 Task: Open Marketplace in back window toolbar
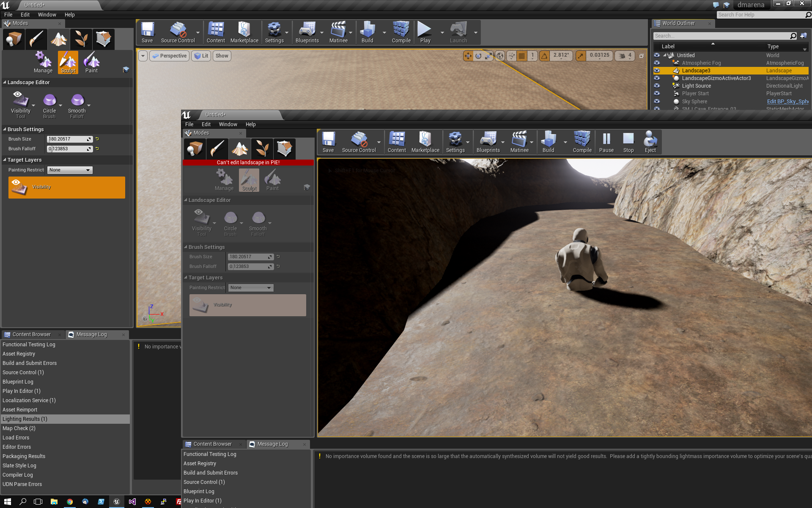[244, 33]
